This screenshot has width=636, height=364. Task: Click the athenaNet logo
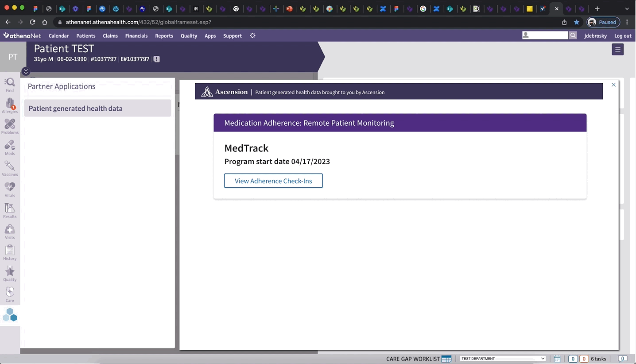(x=22, y=35)
